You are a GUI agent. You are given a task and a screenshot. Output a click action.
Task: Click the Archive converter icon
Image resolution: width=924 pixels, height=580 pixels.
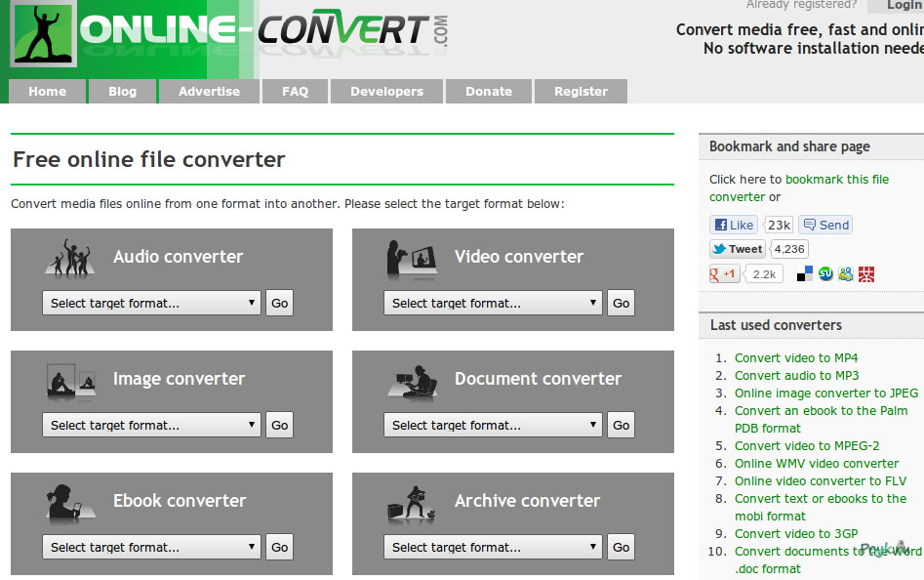point(411,503)
